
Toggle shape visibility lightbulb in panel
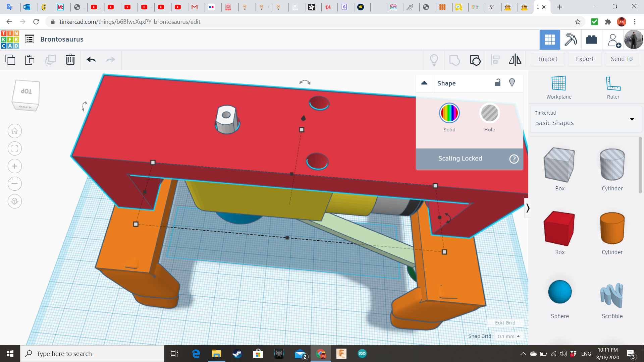point(512,83)
